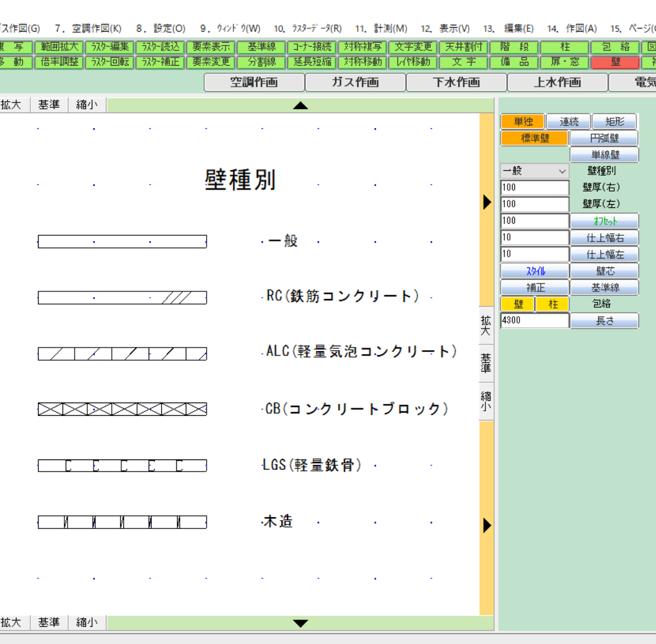Screen dimensions: 656x644
Task: Select 連続 wall drawing mode
Action: 569,122
